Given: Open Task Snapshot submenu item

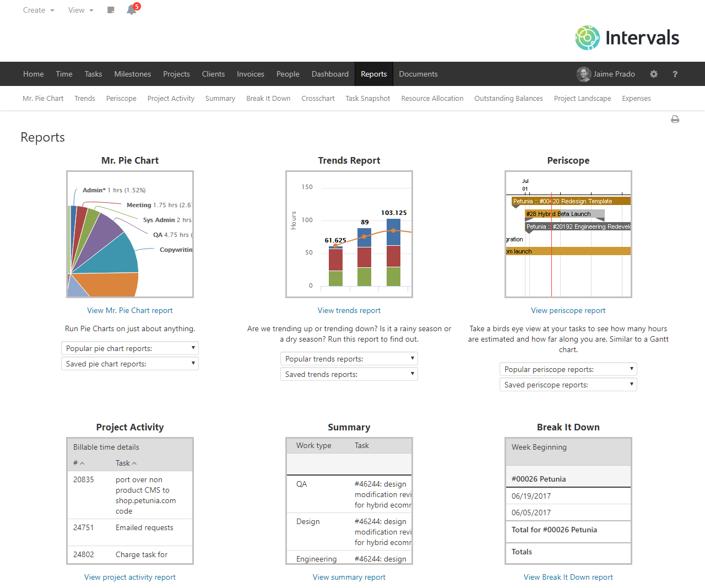Looking at the screenshot, I should 368,99.
